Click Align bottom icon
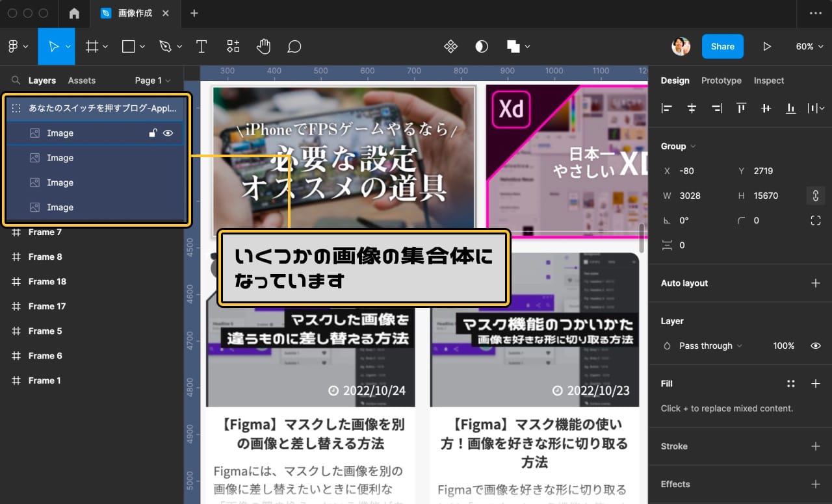This screenshot has height=504, width=832. tap(791, 108)
